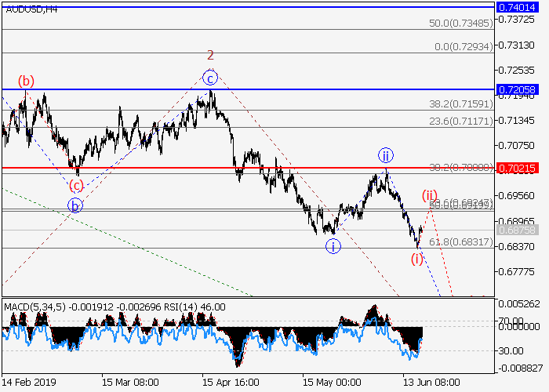
Task: Select the circled blue wave ii marker
Action: pyautogui.click(x=385, y=154)
